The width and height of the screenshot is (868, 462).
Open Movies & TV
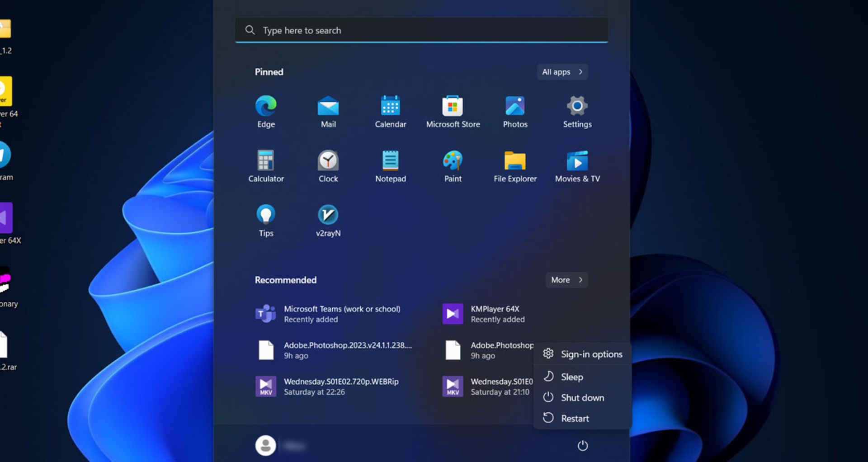pos(577,166)
